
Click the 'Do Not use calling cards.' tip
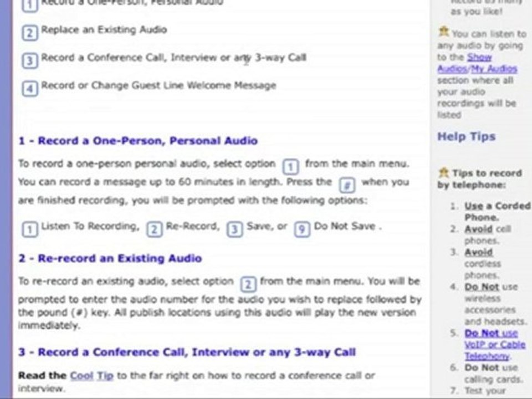click(493, 373)
